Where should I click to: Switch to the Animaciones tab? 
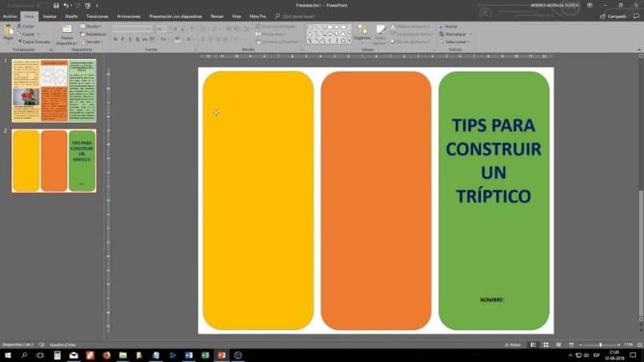click(x=129, y=17)
